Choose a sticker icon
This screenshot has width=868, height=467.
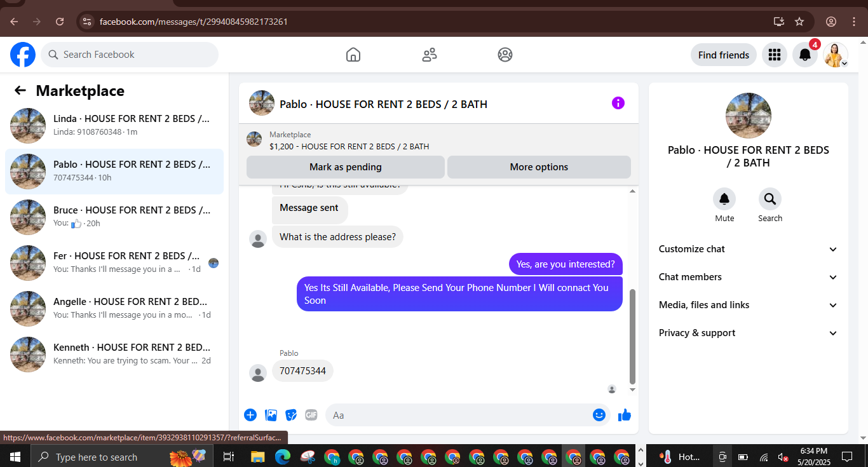[291, 415]
